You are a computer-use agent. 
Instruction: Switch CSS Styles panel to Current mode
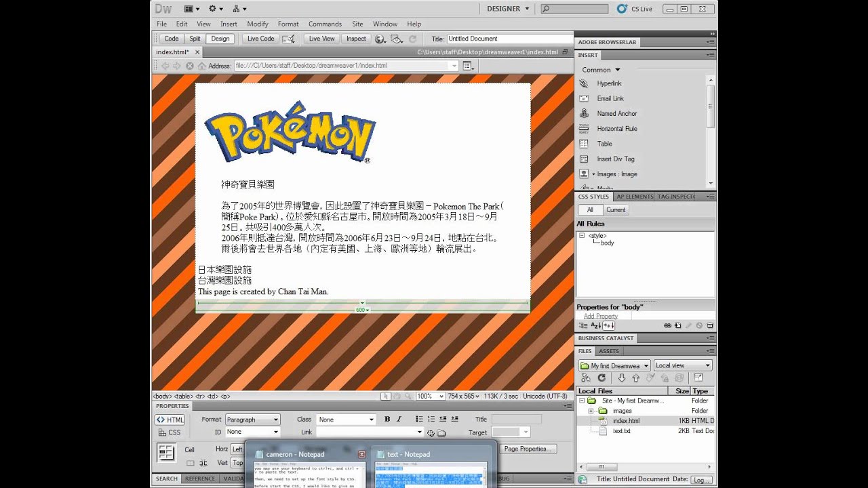616,209
